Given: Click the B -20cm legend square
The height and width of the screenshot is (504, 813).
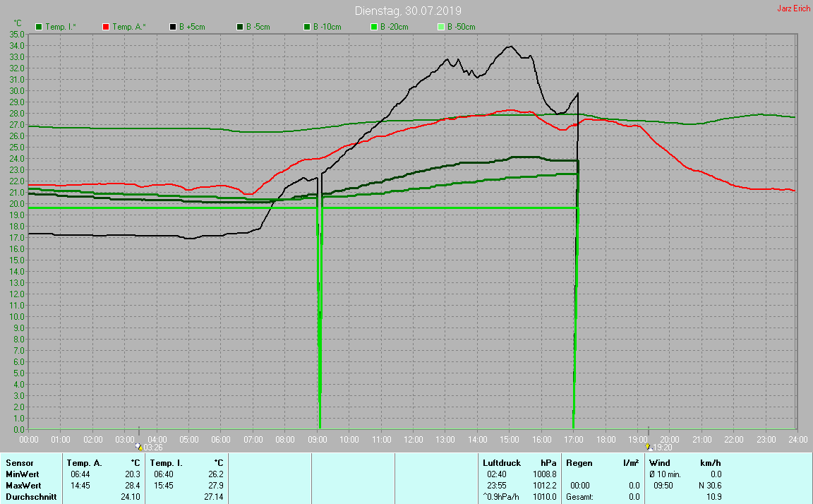Looking at the screenshot, I should point(374,27).
